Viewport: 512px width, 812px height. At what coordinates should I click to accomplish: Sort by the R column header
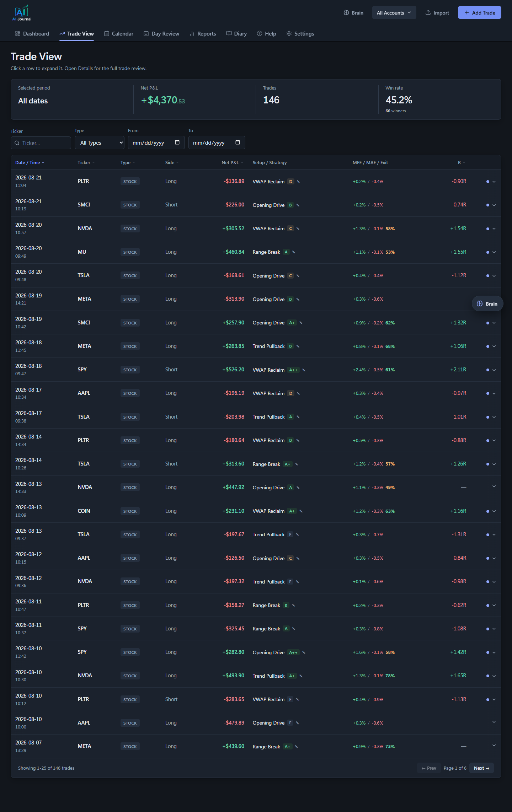tap(462, 162)
